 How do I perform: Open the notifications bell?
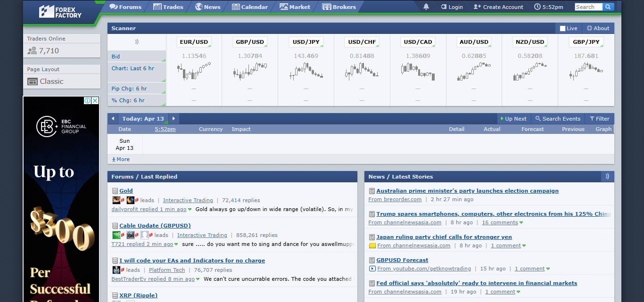pos(426,7)
